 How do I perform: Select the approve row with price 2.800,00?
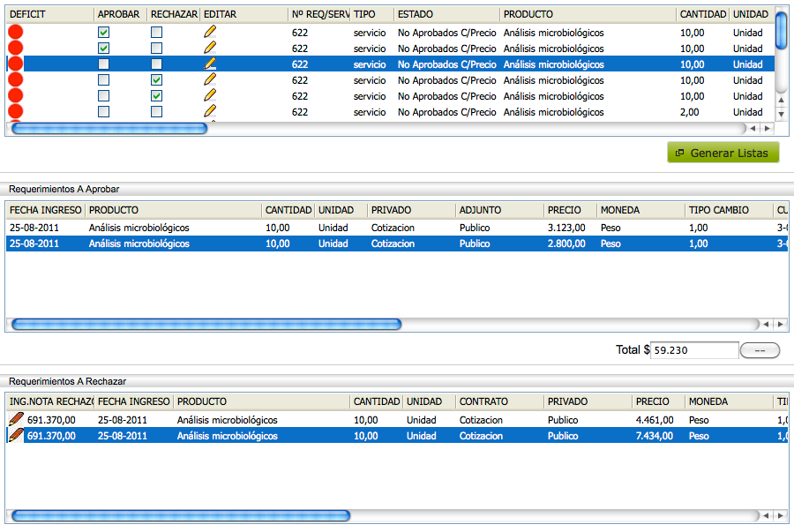click(x=396, y=244)
